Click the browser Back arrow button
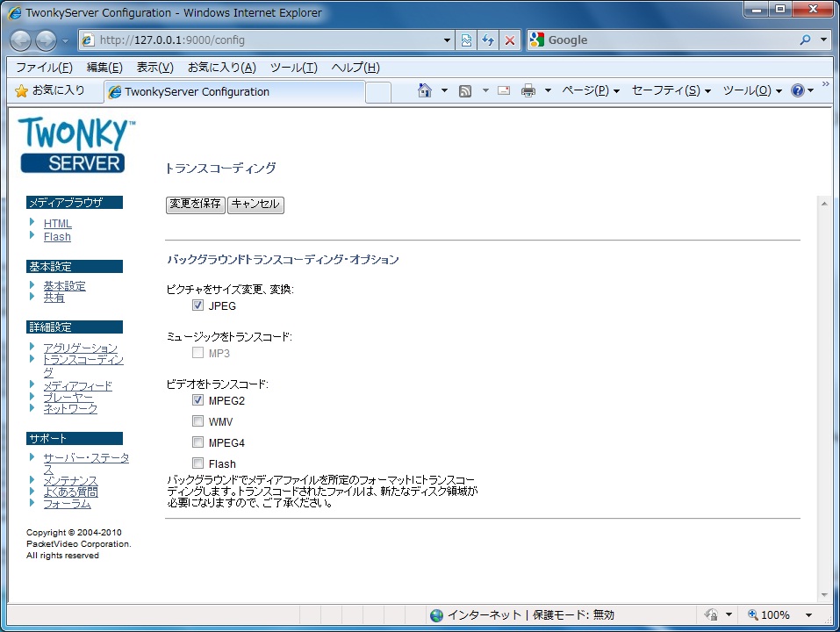 (x=21, y=40)
